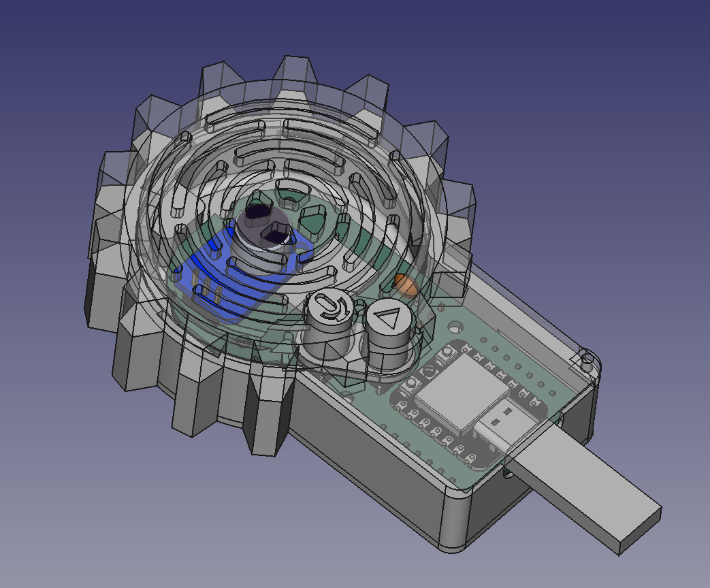Select the orange dome LED component
The width and height of the screenshot is (710, 588).
pyautogui.click(x=407, y=286)
